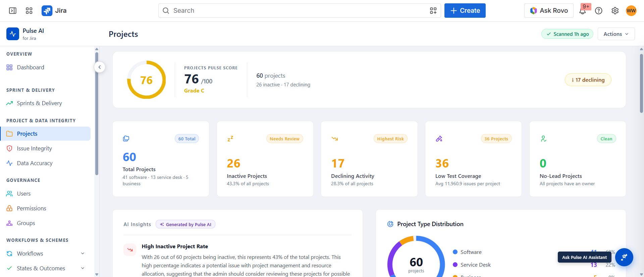Click the 17 declining pill
This screenshot has height=277, width=644.
pos(588,80)
